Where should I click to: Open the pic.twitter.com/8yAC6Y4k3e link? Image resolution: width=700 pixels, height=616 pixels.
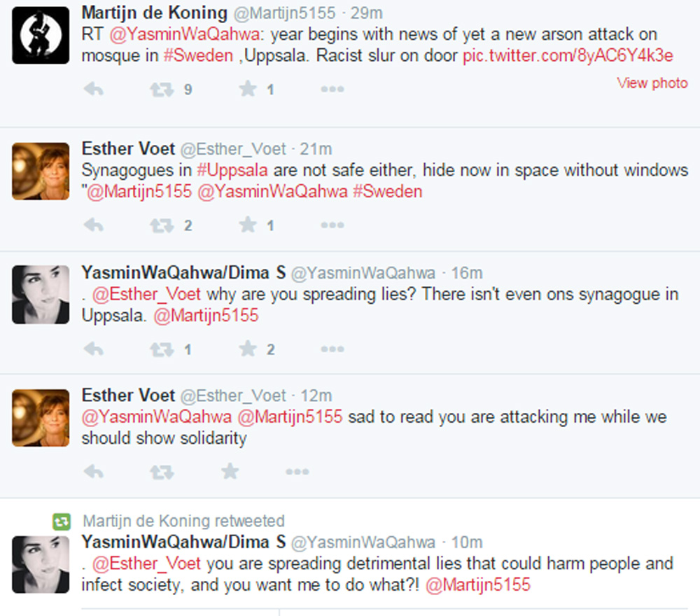568,55
